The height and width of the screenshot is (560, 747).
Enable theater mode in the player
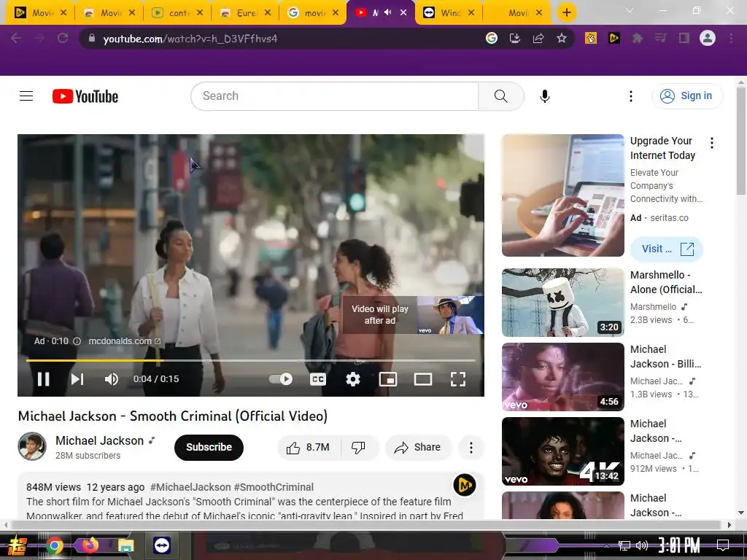[422, 379]
